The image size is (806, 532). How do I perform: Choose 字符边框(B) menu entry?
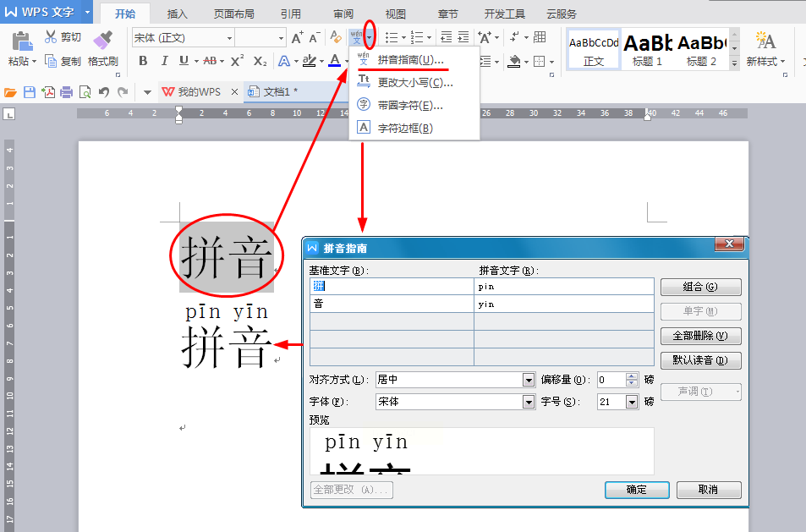[x=414, y=128]
